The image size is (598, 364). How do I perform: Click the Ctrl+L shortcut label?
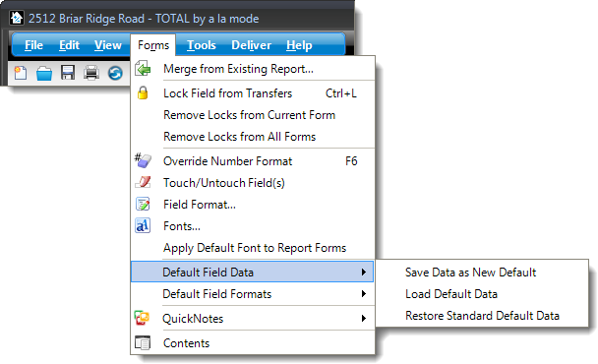341,93
